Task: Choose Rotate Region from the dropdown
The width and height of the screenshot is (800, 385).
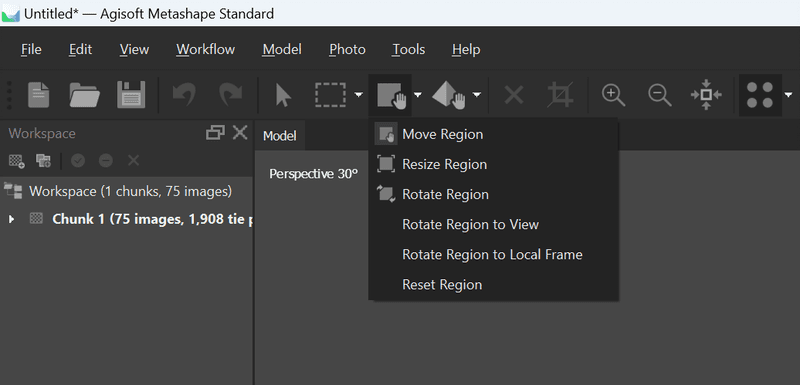Action: (x=493, y=194)
